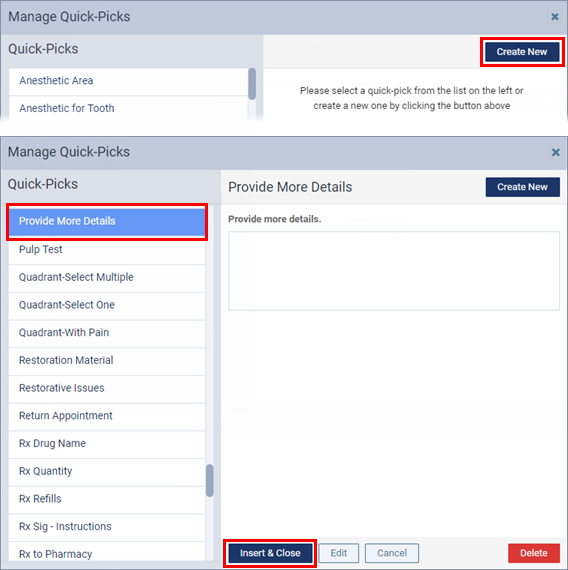Image resolution: width=568 pixels, height=570 pixels.
Task: Choose Rx Drug Name quick-pick
Action: [107, 443]
